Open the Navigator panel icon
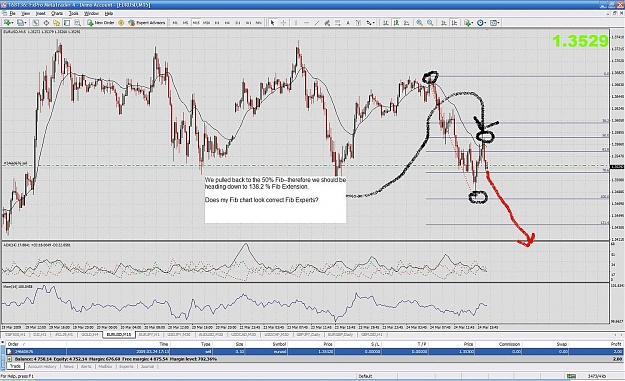The width and height of the screenshot is (625, 381). tap(57, 23)
